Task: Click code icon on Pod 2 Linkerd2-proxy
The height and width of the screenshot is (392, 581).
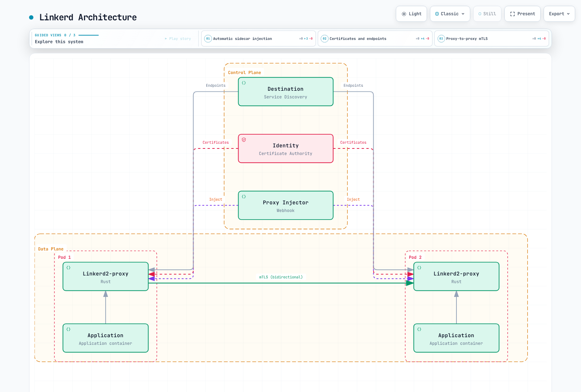Action: pyautogui.click(x=419, y=268)
